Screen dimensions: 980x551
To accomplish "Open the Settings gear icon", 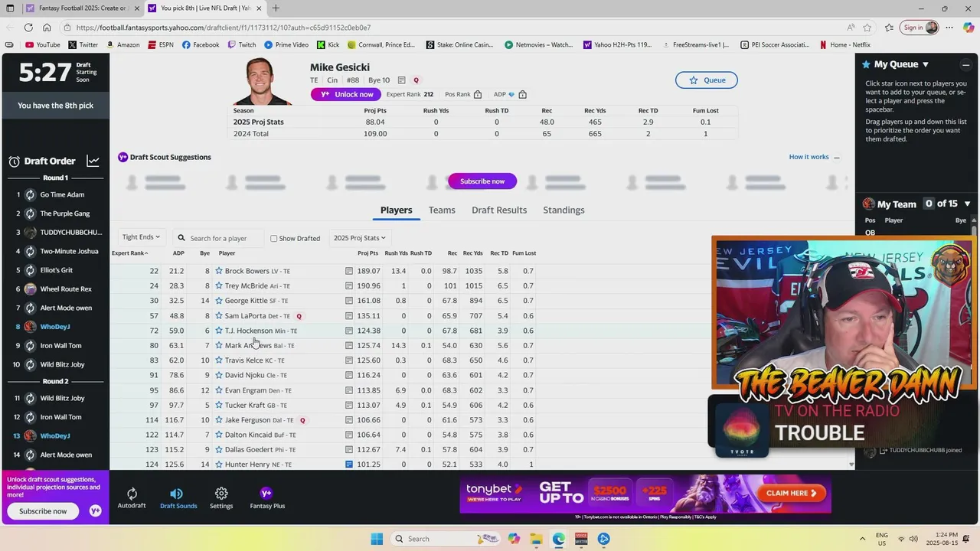I will (x=221, y=494).
